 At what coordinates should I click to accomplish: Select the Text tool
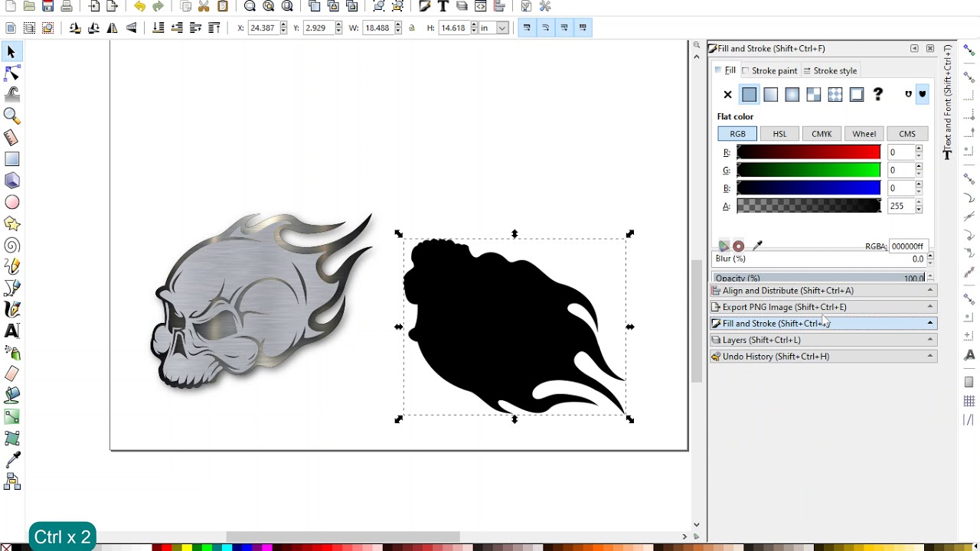(x=11, y=331)
